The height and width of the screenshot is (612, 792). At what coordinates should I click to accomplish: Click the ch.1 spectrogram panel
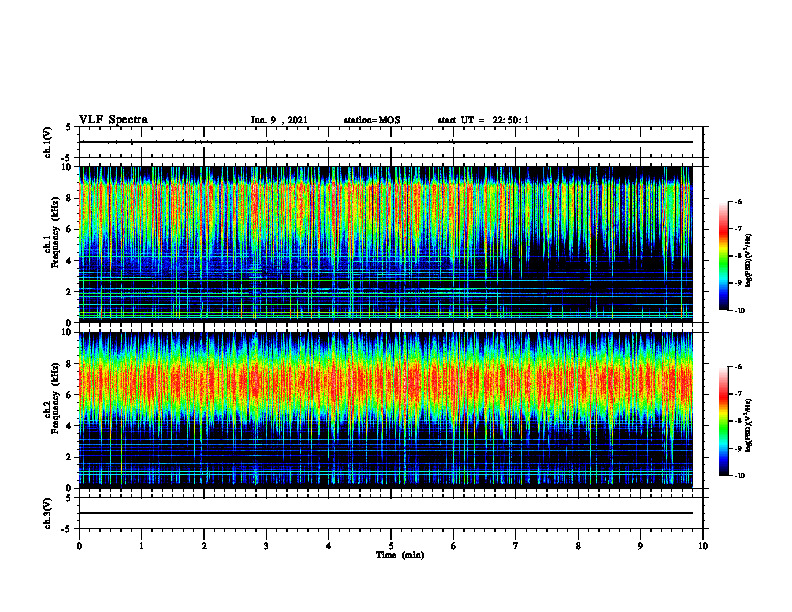click(x=386, y=244)
